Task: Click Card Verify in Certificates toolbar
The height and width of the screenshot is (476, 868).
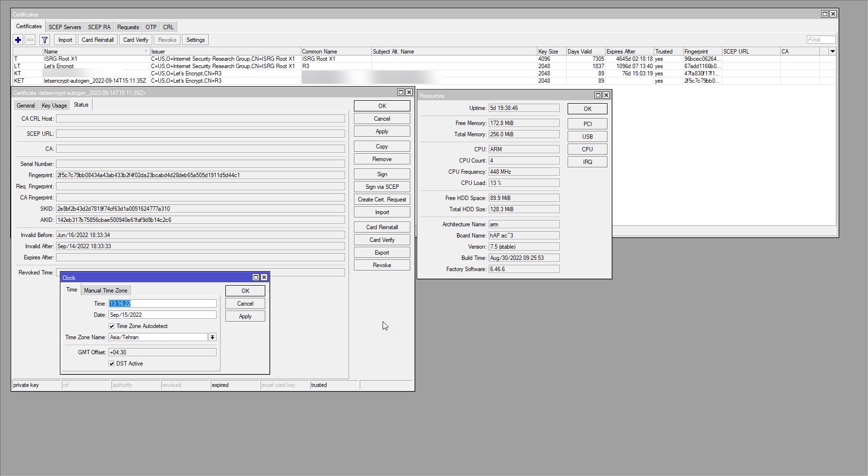Action: (x=136, y=40)
